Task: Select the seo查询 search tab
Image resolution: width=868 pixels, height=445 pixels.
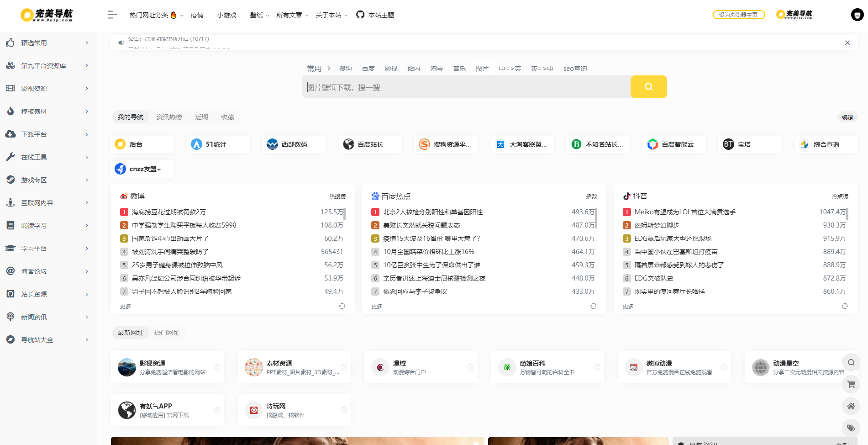Action: point(575,69)
